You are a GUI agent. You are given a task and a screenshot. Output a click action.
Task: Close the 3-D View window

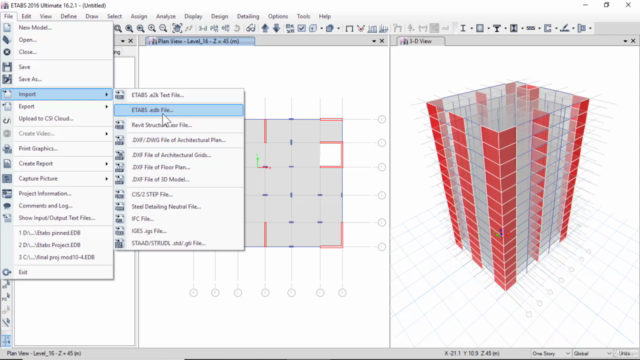click(x=633, y=41)
